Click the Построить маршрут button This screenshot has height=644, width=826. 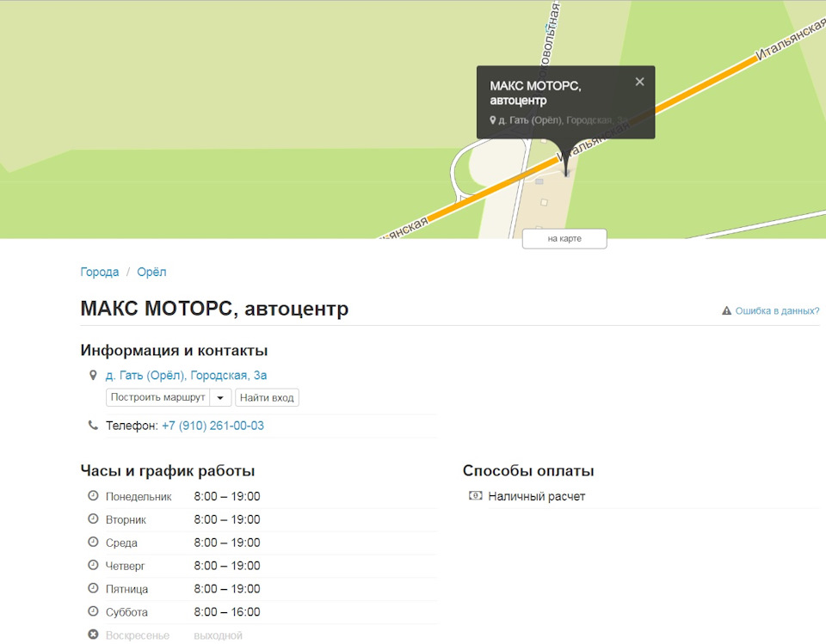coord(158,397)
